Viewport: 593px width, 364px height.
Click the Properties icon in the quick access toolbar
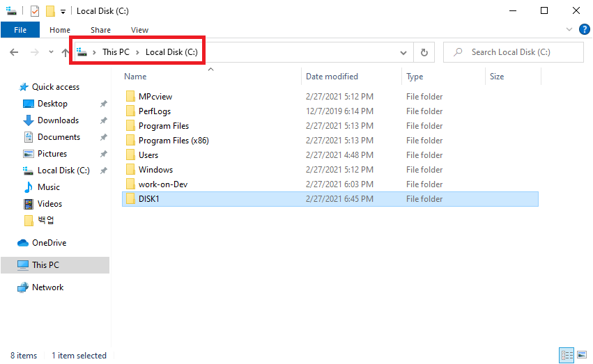pos(35,11)
